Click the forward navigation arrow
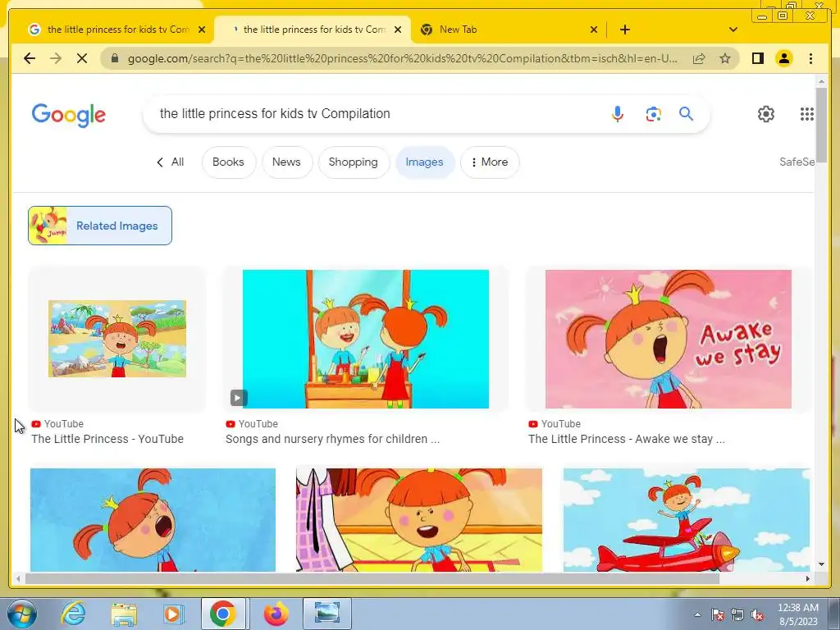Viewport: 840px width, 630px height. [56, 58]
